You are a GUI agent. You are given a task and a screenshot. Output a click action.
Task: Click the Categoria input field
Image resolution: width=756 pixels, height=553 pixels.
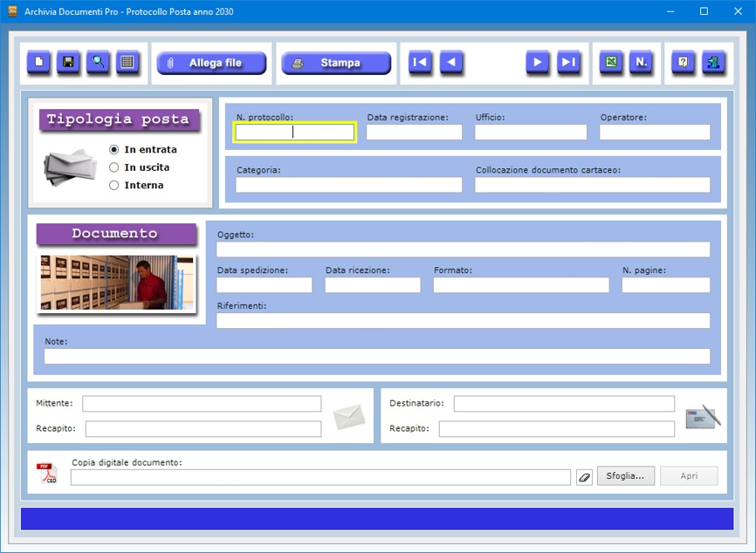point(348,185)
